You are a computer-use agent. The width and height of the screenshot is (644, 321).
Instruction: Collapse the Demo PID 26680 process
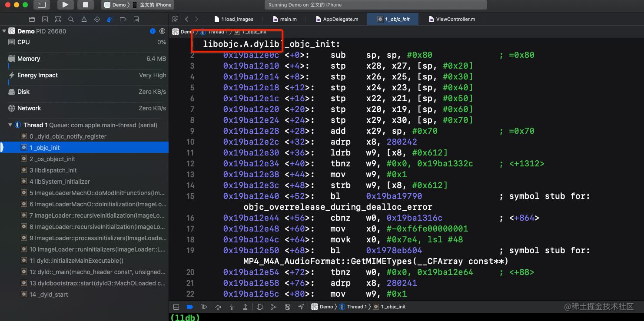tap(4, 31)
